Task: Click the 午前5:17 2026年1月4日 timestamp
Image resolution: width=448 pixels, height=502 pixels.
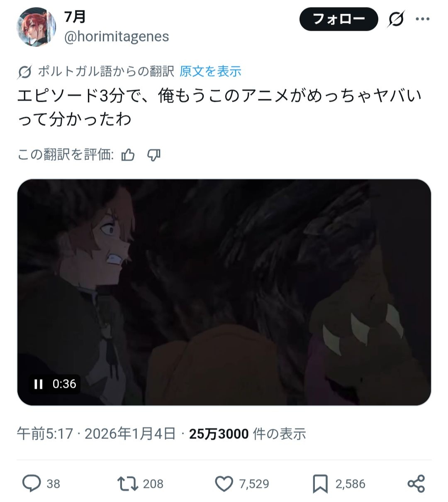Action: coord(96,434)
